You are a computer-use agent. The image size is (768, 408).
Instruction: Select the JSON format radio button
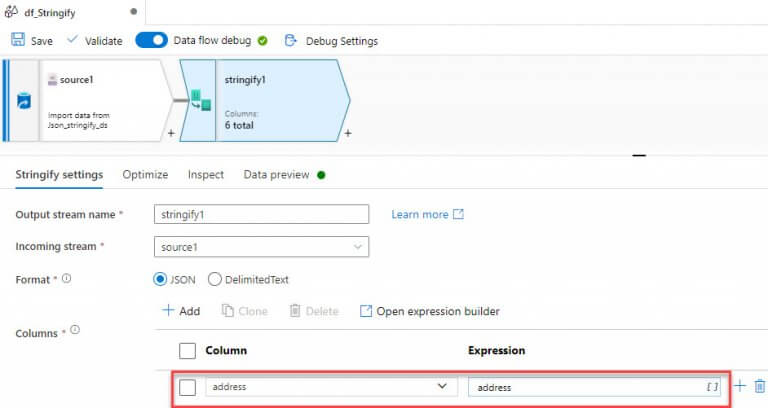click(160, 280)
